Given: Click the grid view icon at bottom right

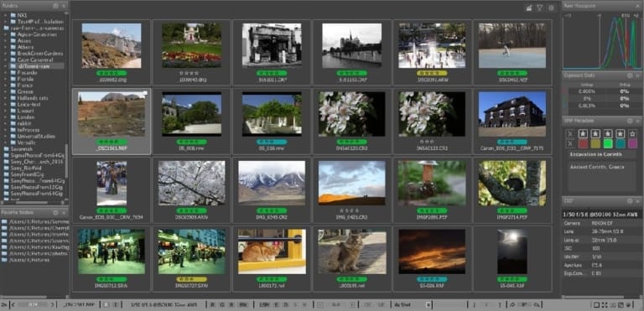Looking at the screenshot, I should coord(612,305).
